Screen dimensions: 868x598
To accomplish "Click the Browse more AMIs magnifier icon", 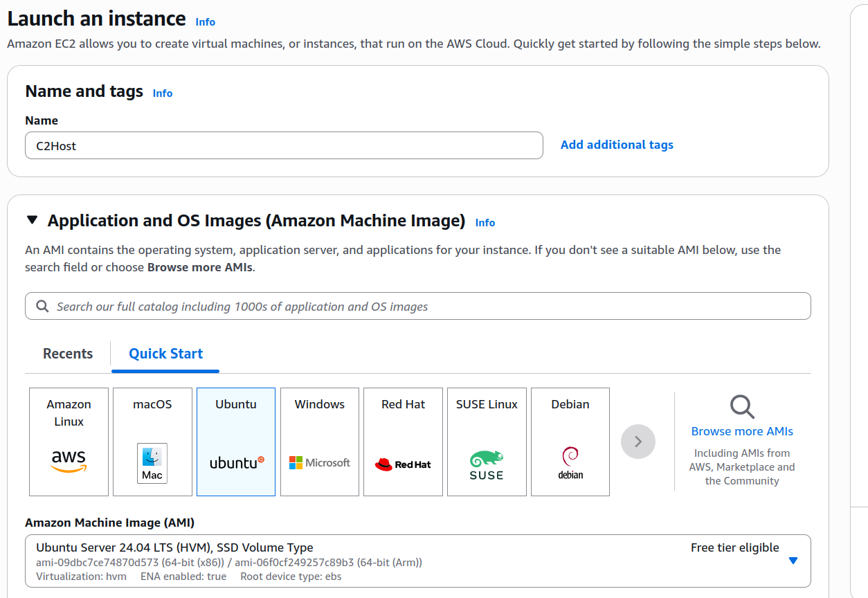I will click(742, 407).
